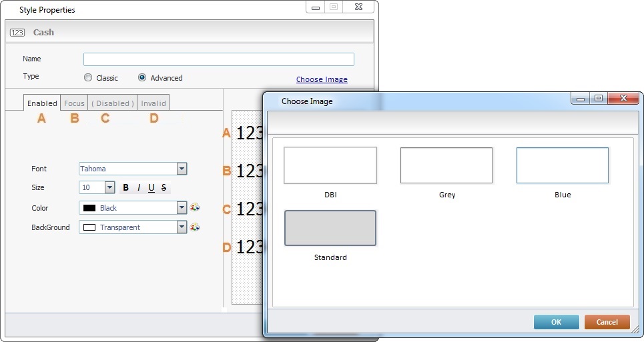
Task: Toggle Underline font formatting
Action: [x=151, y=188]
